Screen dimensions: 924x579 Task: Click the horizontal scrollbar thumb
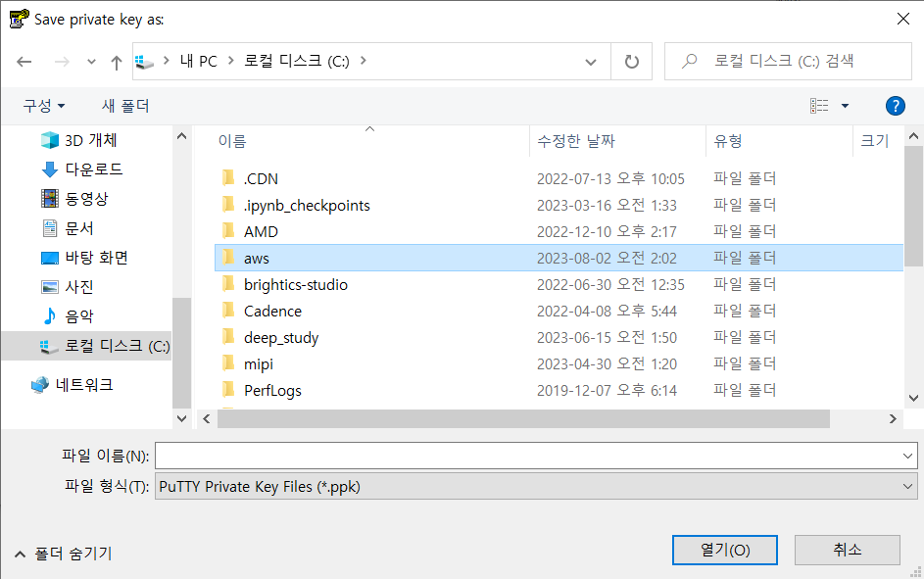tap(523, 418)
